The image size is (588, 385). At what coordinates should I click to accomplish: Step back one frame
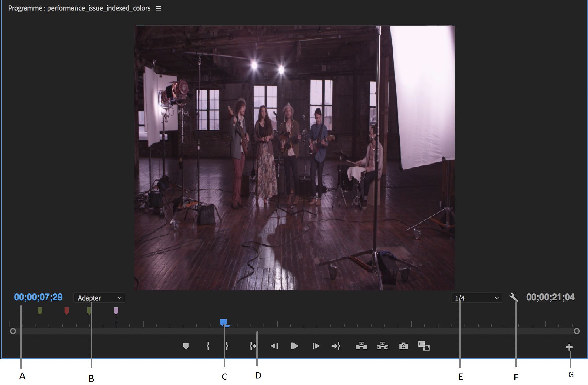(274, 346)
